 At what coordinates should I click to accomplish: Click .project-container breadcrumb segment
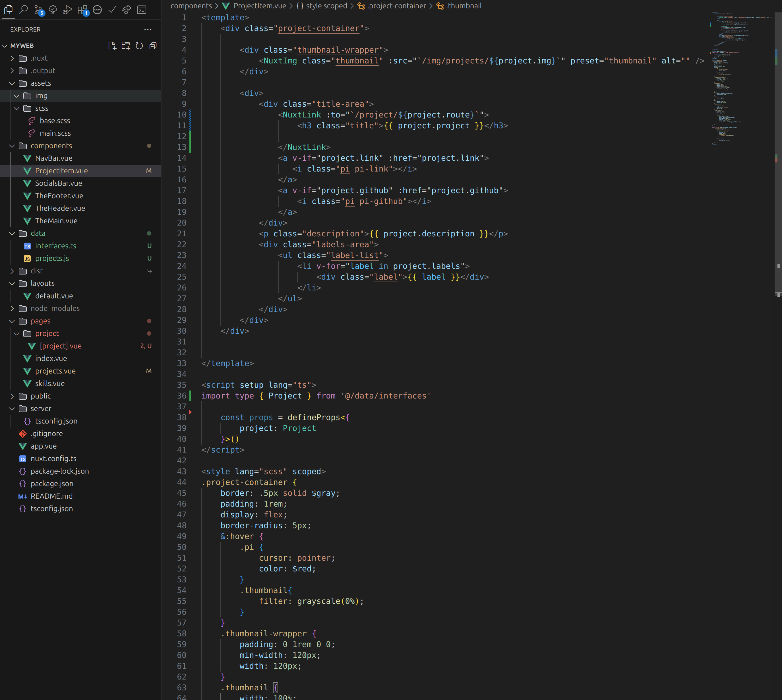point(396,6)
